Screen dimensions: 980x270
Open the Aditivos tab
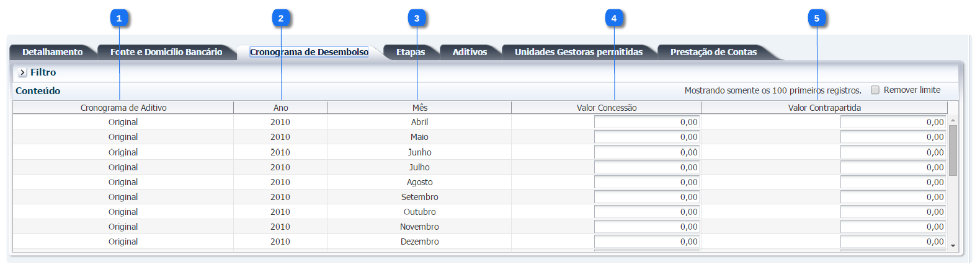click(x=470, y=52)
